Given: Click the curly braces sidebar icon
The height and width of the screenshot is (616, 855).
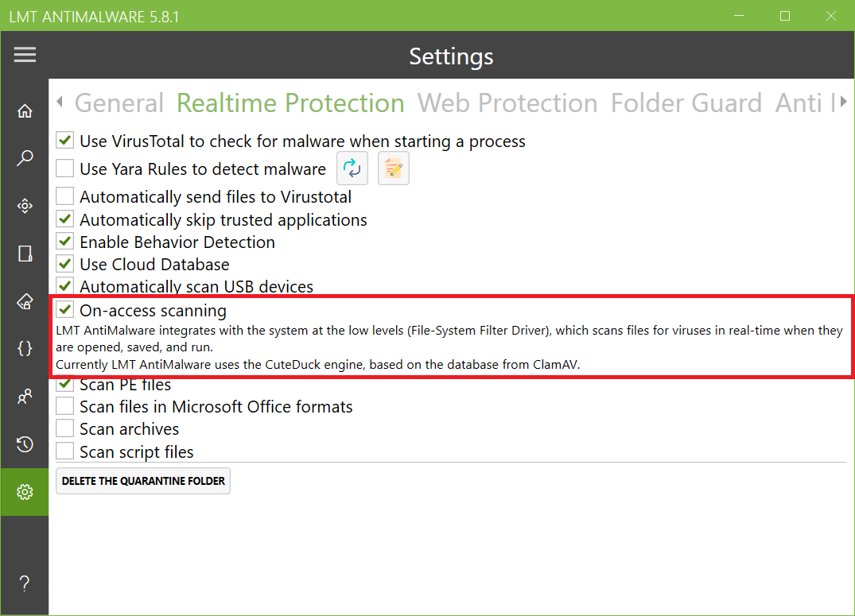Looking at the screenshot, I should point(25,348).
